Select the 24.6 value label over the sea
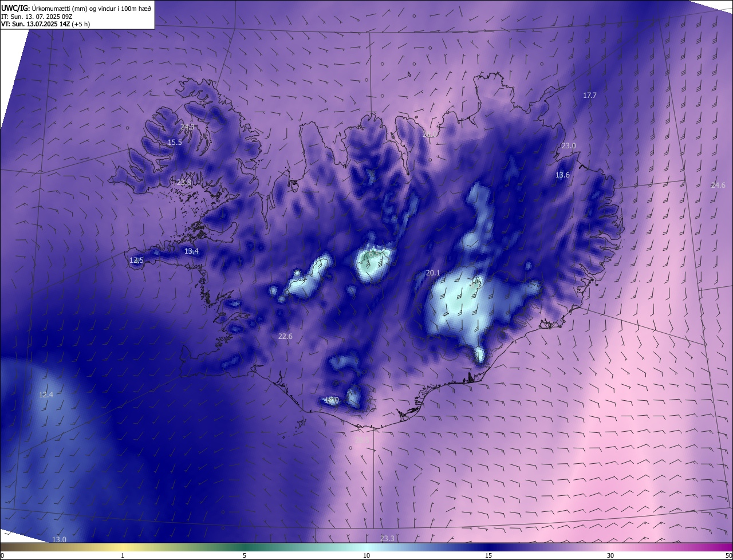The height and width of the screenshot is (560, 733). coord(718,185)
